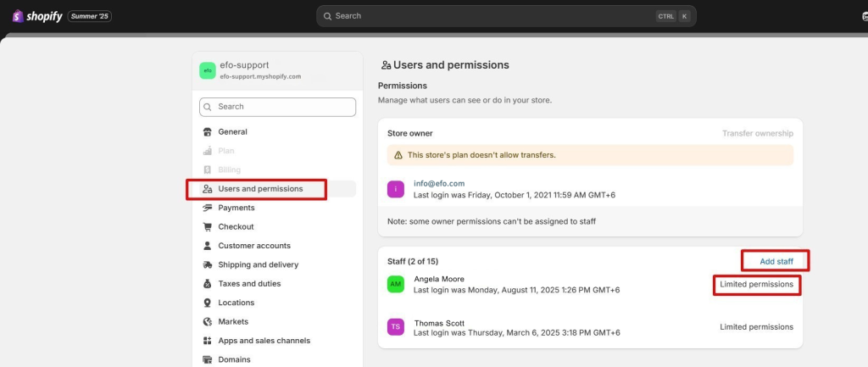Click the Customer accounts person icon
This screenshot has height=367, width=868.
point(208,245)
